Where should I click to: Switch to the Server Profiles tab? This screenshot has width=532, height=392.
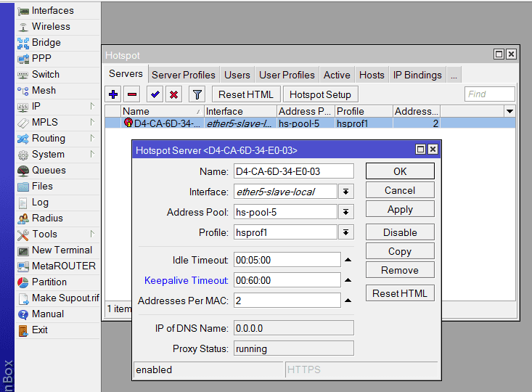183,75
